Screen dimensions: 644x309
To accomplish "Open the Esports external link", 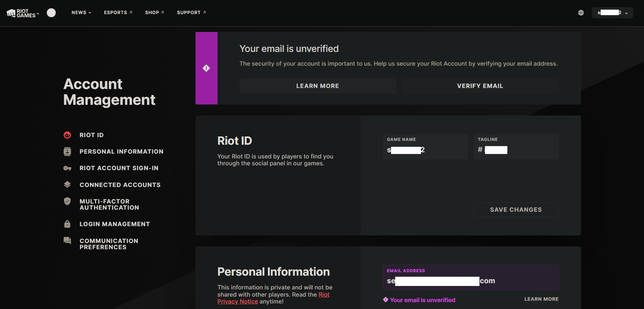I will pyautogui.click(x=118, y=13).
